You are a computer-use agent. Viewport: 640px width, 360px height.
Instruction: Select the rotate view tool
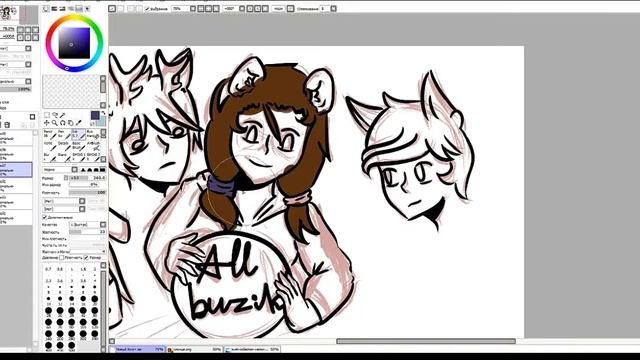(62, 123)
